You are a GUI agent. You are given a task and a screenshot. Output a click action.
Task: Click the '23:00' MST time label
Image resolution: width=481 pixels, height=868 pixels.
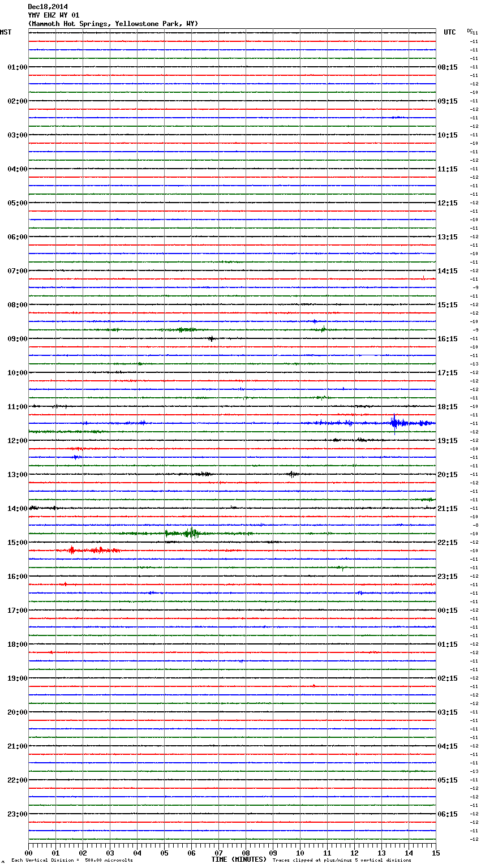[x=17, y=814]
